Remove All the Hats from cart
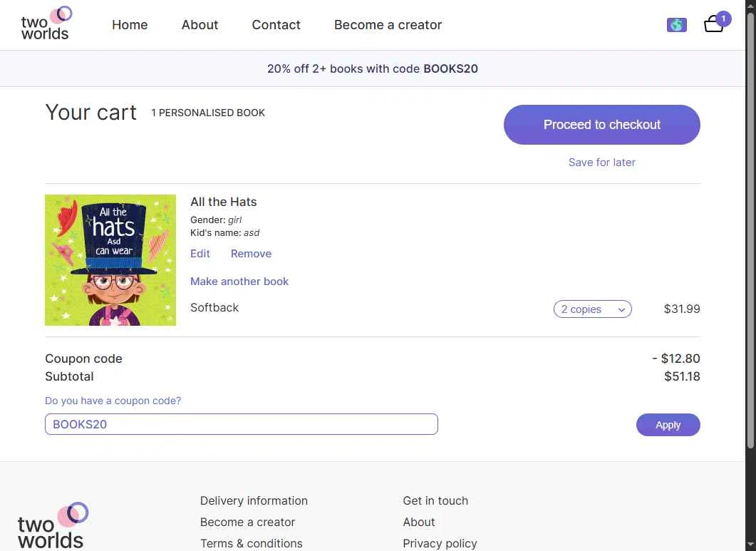756x551 pixels. tap(251, 254)
